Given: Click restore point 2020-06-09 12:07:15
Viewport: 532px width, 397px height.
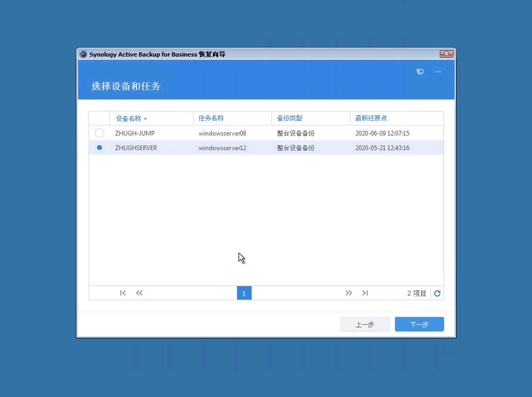Looking at the screenshot, I should pos(382,133).
